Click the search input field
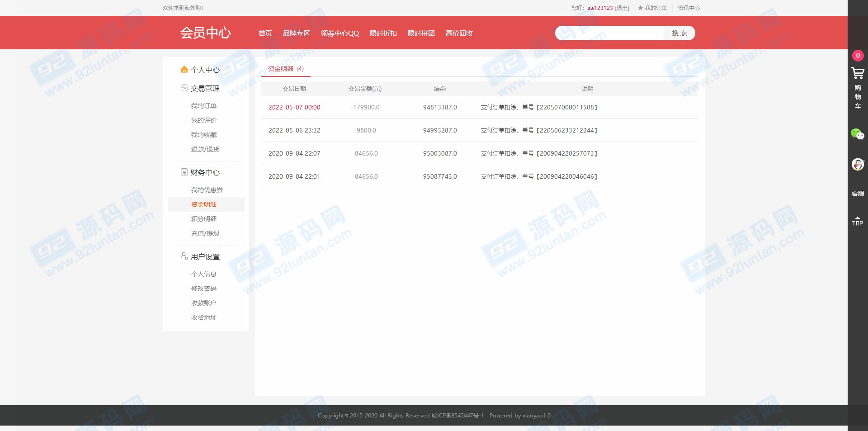 click(x=609, y=33)
